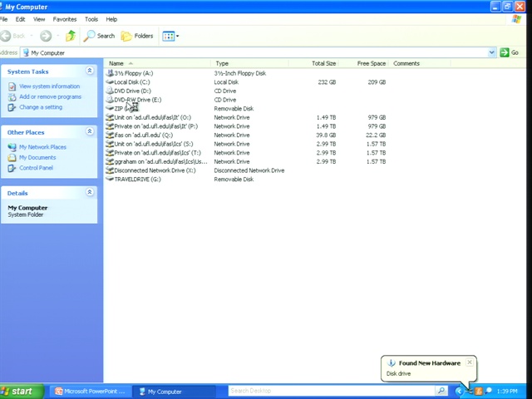Viewport: 532px width, 399px height.
Task: Click the Start button
Action: [22, 392]
